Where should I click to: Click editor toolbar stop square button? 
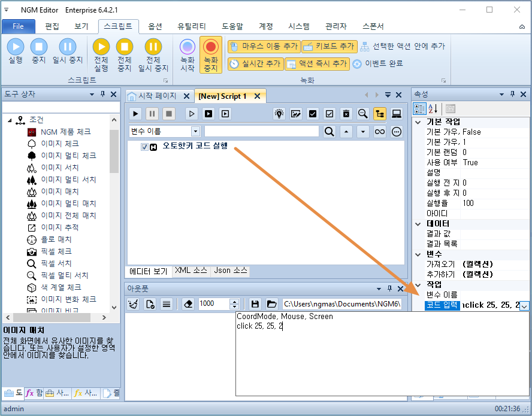(168, 114)
